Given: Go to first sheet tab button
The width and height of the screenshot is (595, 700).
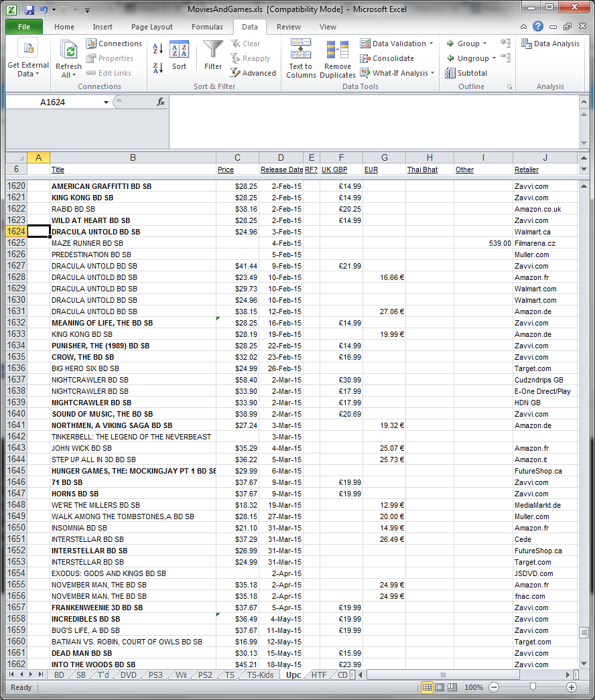Looking at the screenshot, I should pos(11,675).
